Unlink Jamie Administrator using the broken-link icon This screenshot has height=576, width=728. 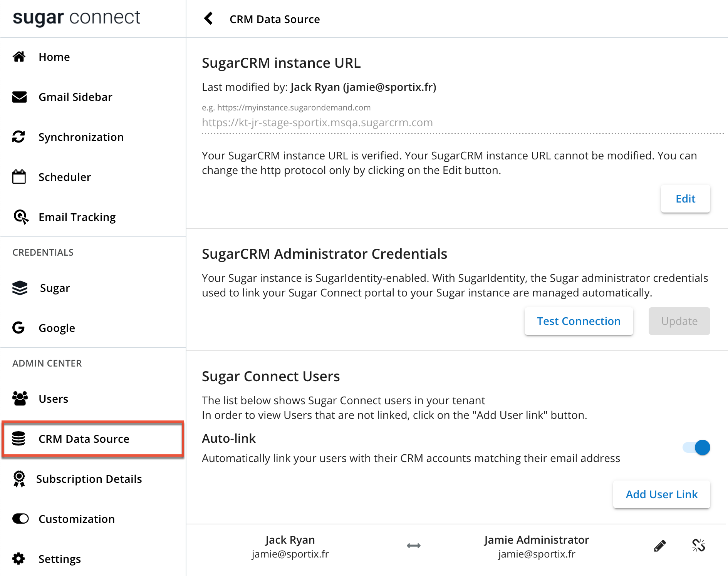coord(699,545)
